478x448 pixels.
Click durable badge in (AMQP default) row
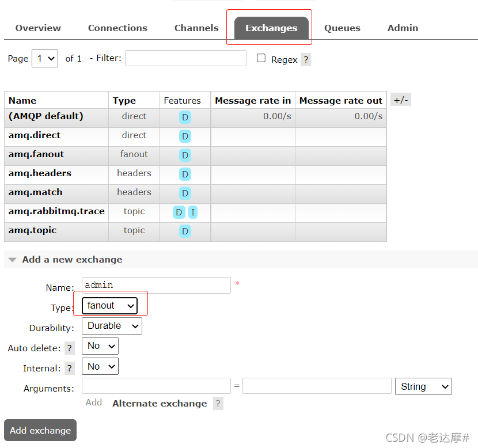185,117
